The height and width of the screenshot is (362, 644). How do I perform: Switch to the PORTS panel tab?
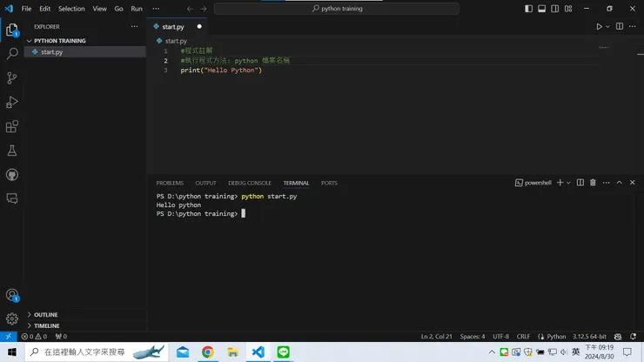[329, 184]
